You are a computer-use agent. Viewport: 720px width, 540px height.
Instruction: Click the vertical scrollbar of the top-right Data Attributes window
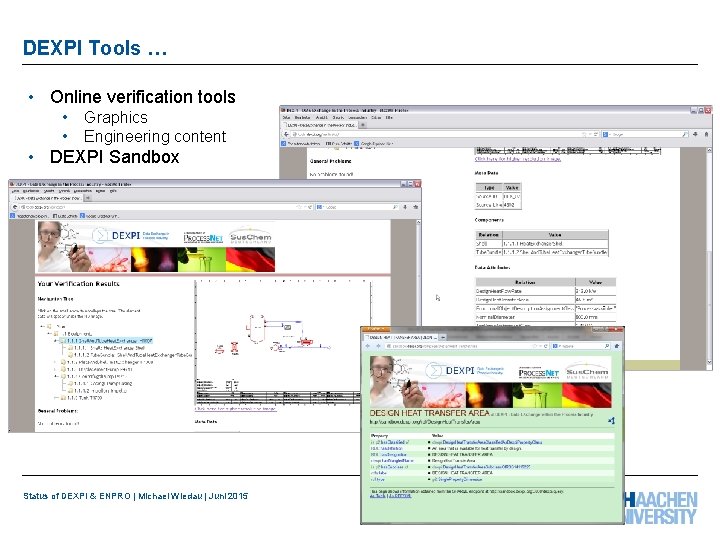[x=709, y=257]
